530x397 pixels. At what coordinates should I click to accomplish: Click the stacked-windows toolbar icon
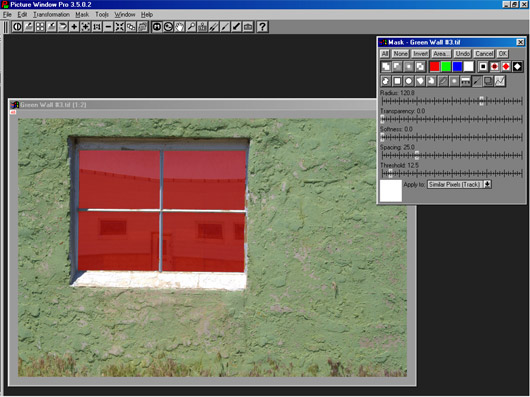coord(143,27)
